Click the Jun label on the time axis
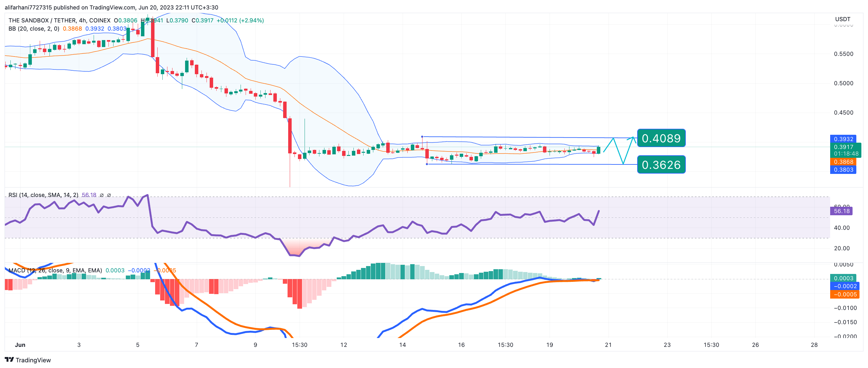This screenshot has height=368, width=868. 20,345
